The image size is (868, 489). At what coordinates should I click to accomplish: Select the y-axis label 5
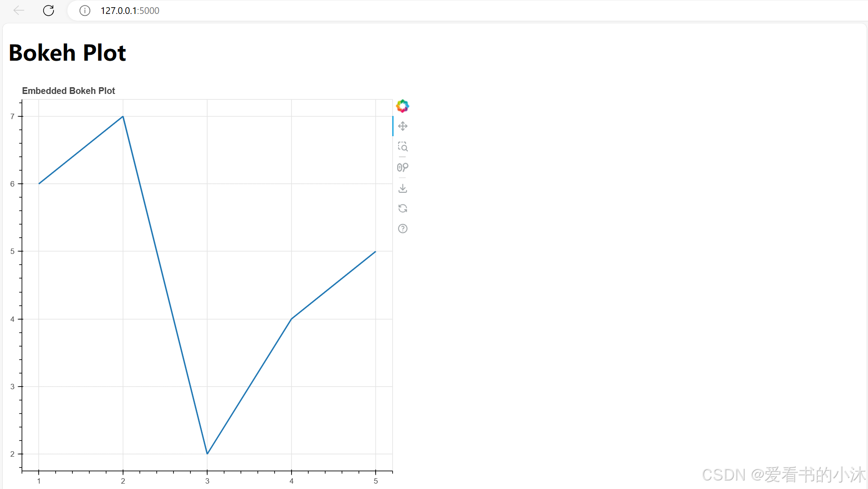click(13, 251)
